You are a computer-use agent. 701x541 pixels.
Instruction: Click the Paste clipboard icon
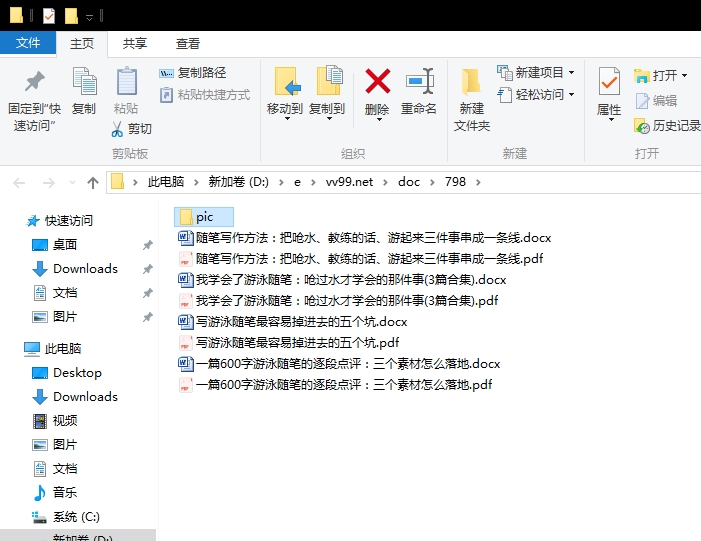point(126,92)
